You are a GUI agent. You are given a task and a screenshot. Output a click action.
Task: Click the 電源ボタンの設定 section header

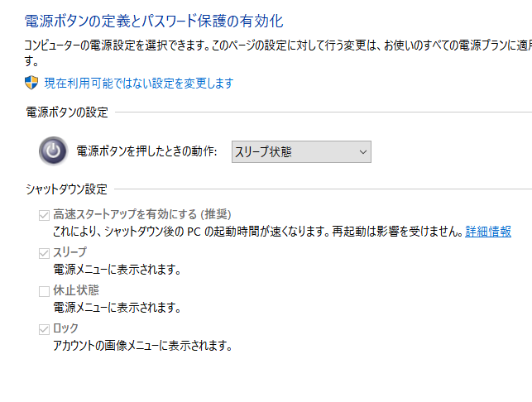click(x=67, y=112)
